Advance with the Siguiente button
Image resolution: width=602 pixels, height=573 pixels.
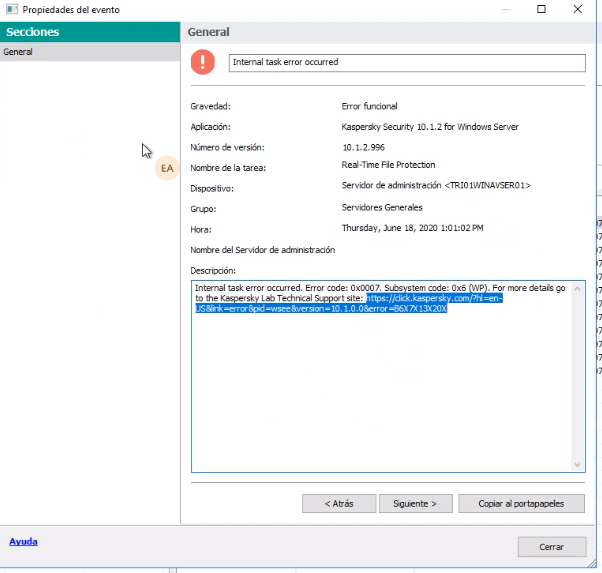415,503
